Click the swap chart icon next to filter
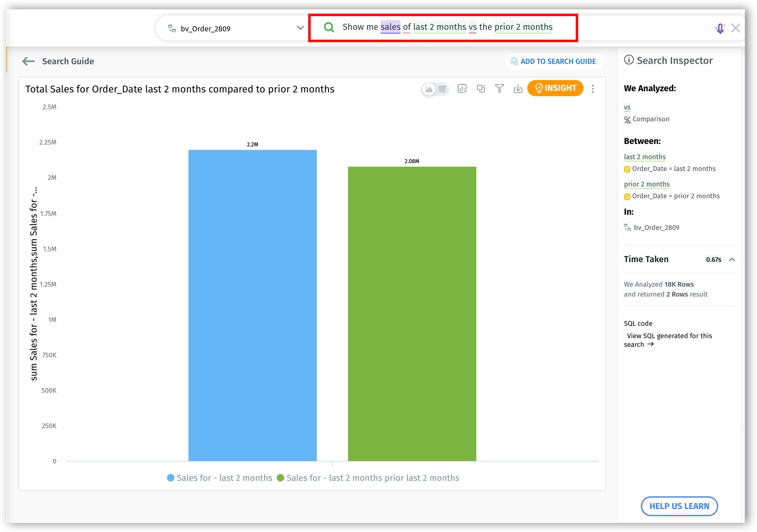Screen dimensions: 757x532 click(481, 89)
